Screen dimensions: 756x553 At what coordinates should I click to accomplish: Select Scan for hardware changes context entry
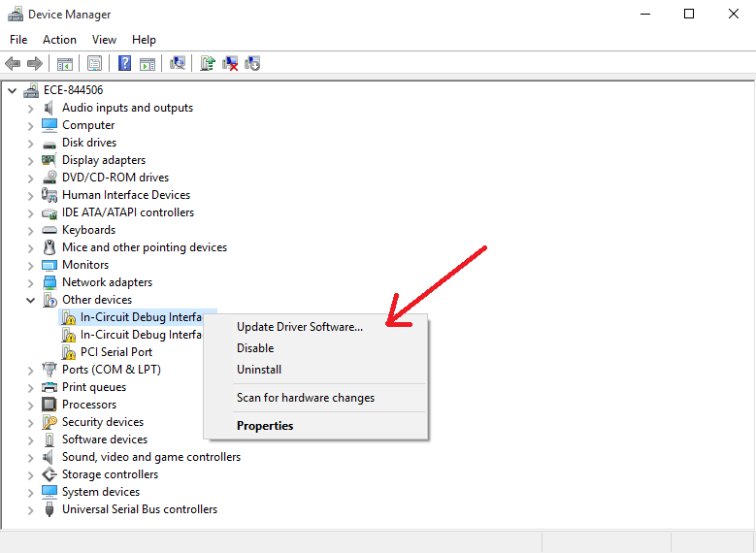click(x=315, y=398)
